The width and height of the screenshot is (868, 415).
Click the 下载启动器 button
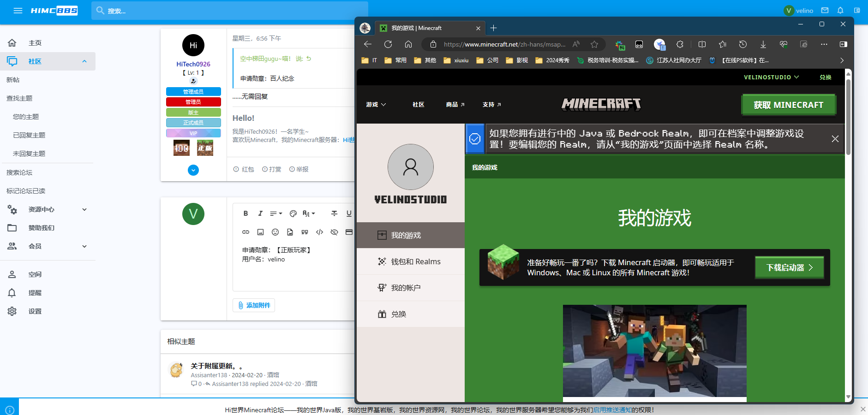click(789, 267)
